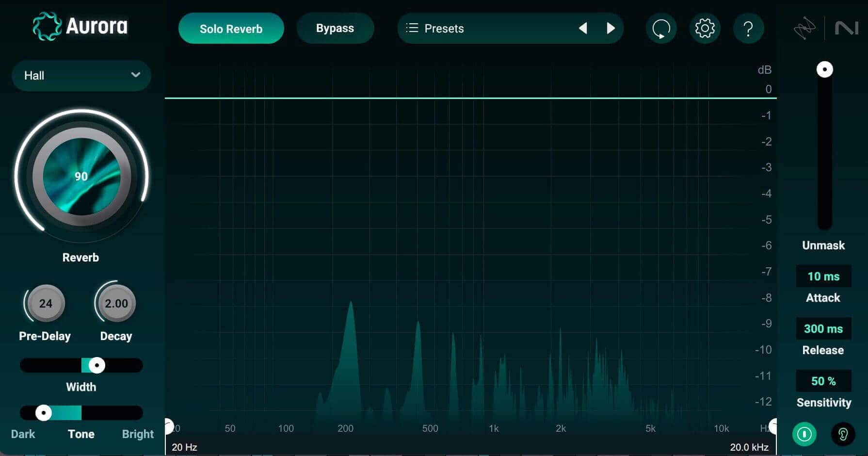
Task: Click the Attack label
Action: (823, 298)
